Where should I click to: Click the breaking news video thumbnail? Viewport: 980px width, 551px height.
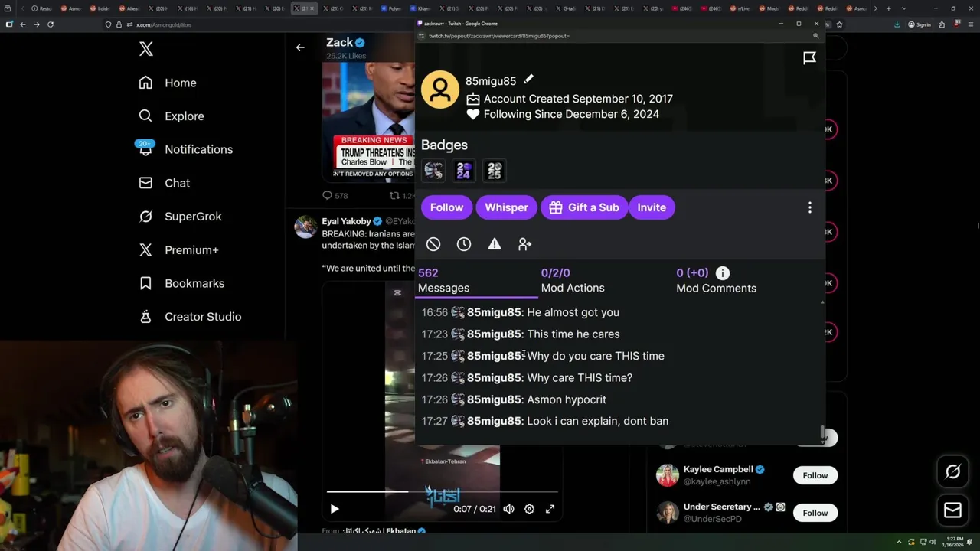coord(368,122)
